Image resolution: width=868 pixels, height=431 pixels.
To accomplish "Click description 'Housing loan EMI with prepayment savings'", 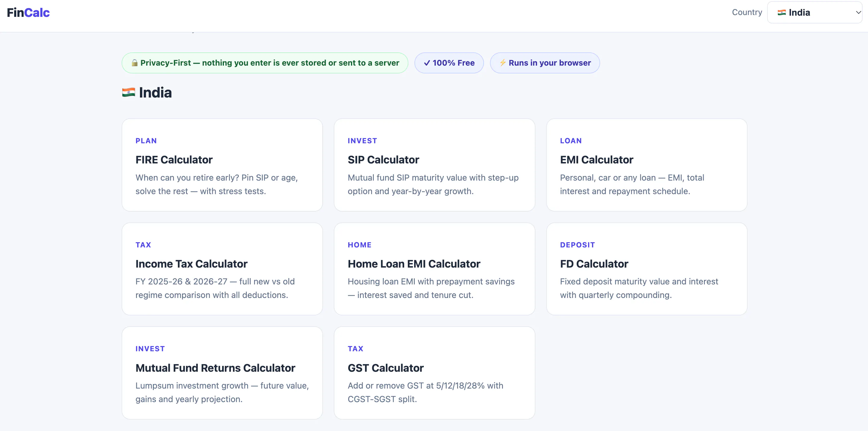I will tap(431, 281).
